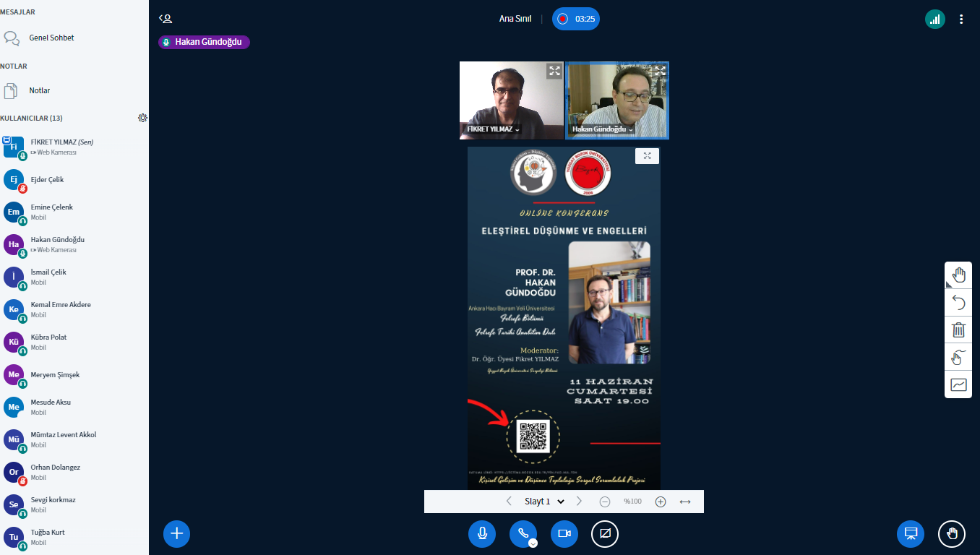Click Emine Çelenk's avatar icon
The height and width of the screenshot is (555, 980).
coord(14,212)
